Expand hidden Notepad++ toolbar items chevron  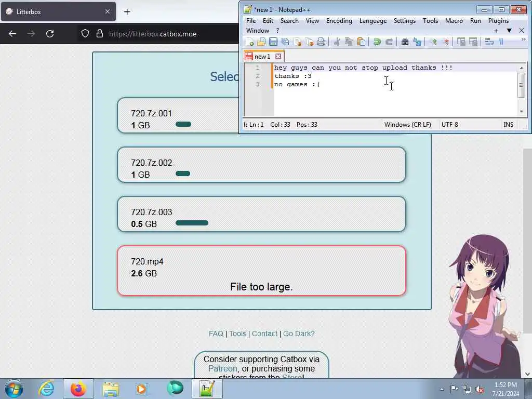tap(523, 39)
